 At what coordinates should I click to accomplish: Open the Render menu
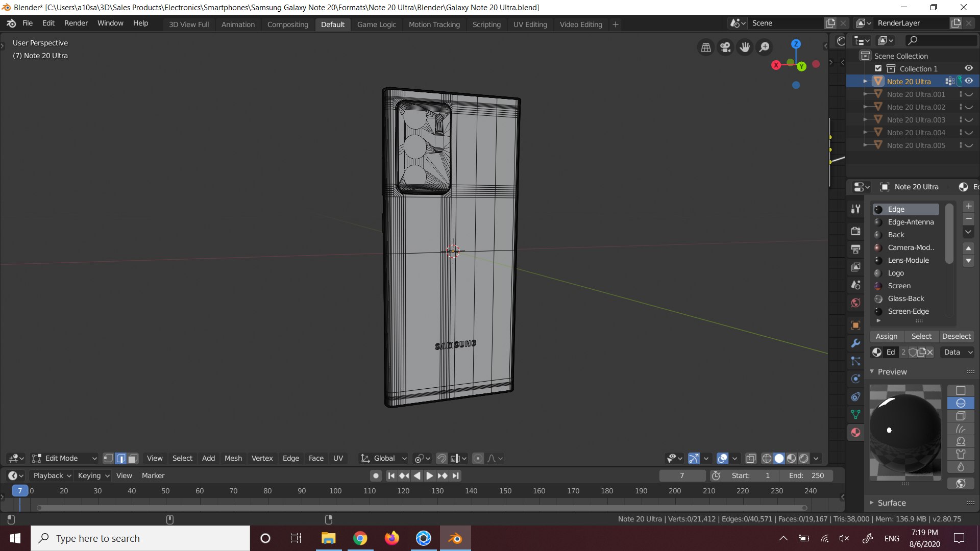point(76,23)
